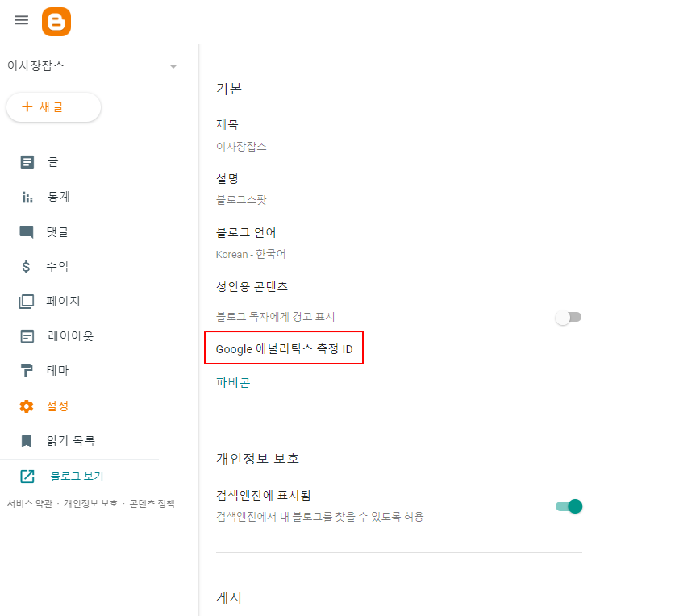The height and width of the screenshot is (616, 675).
Task: Change the 블로그 언어 language setting
Action: pos(246,233)
